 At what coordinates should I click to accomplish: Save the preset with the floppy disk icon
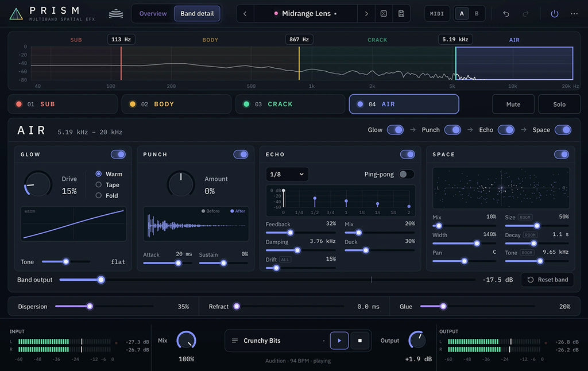[401, 14]
